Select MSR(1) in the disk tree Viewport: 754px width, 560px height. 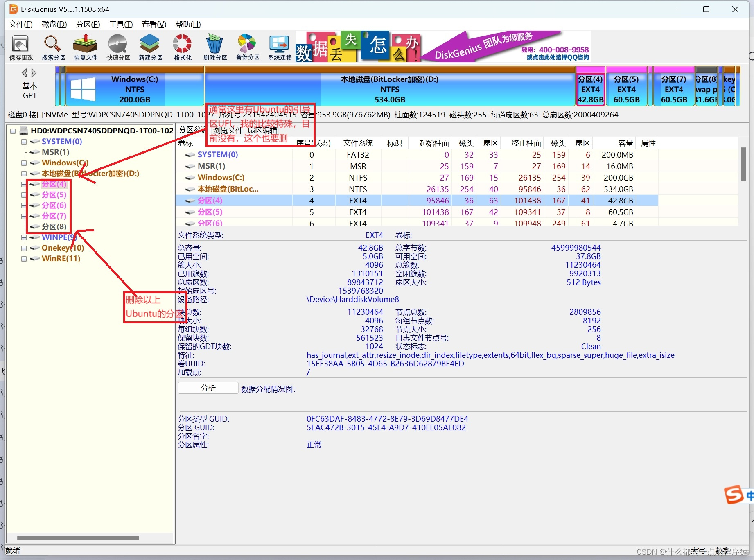pos(55,152)
